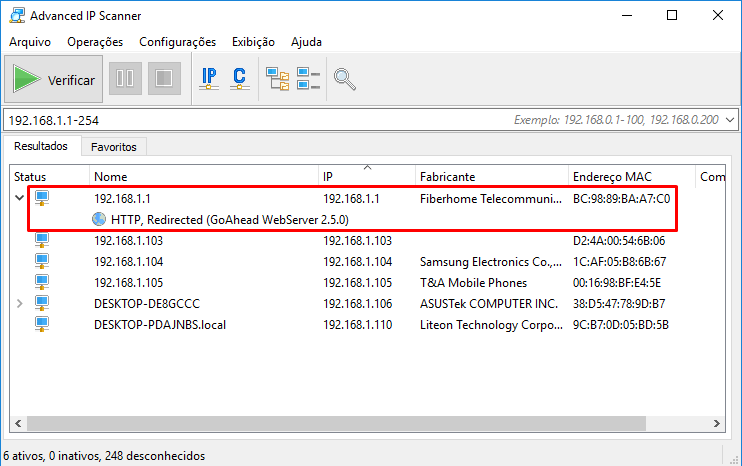Click the expand all tree icon
Screen dimensions: 742x466
tap(278, 79)
